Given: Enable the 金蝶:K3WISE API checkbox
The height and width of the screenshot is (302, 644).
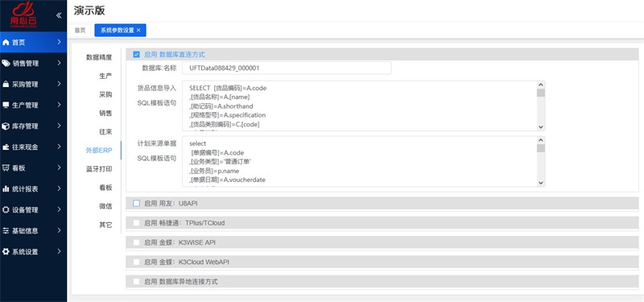Looking at the screenshot, I should click(x=136, y=242).
